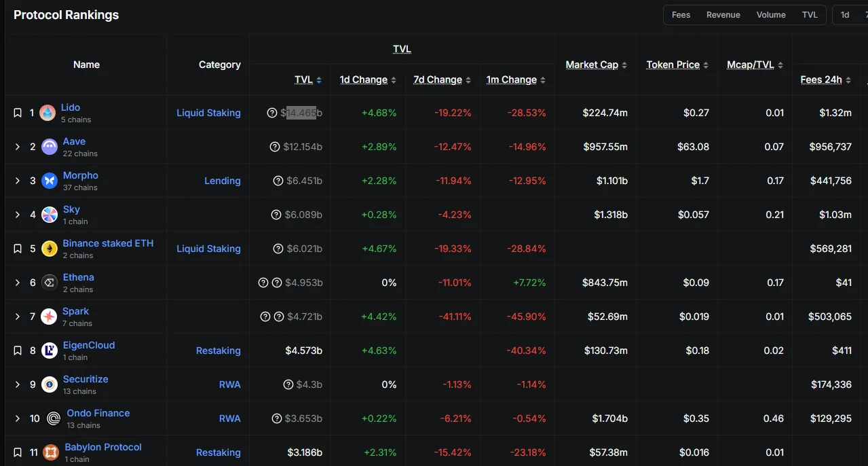
Task: Open the help icon beside Sky TVL
Action: [276, 215]
